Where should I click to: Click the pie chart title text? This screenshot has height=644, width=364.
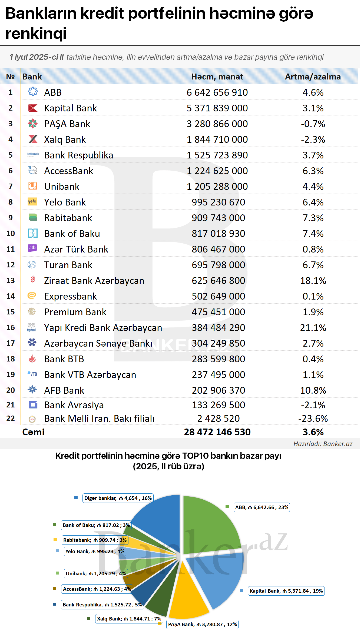click(168, 461)
